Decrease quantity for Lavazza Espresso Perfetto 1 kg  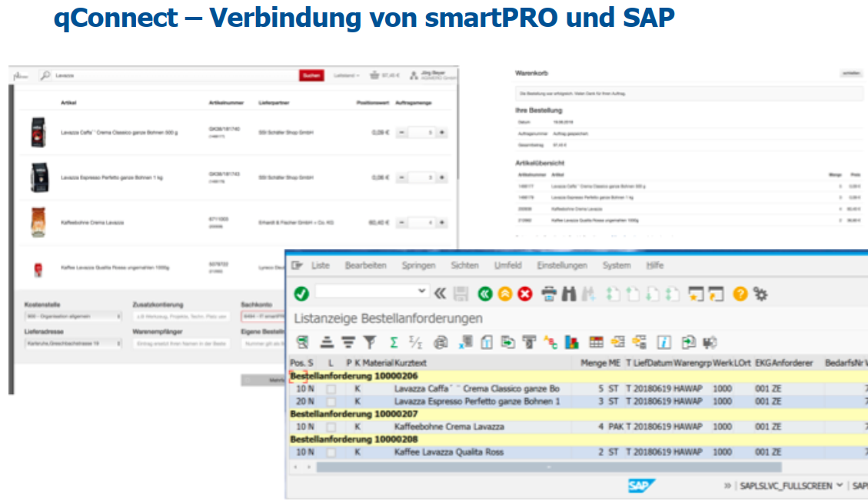point(402,177)
